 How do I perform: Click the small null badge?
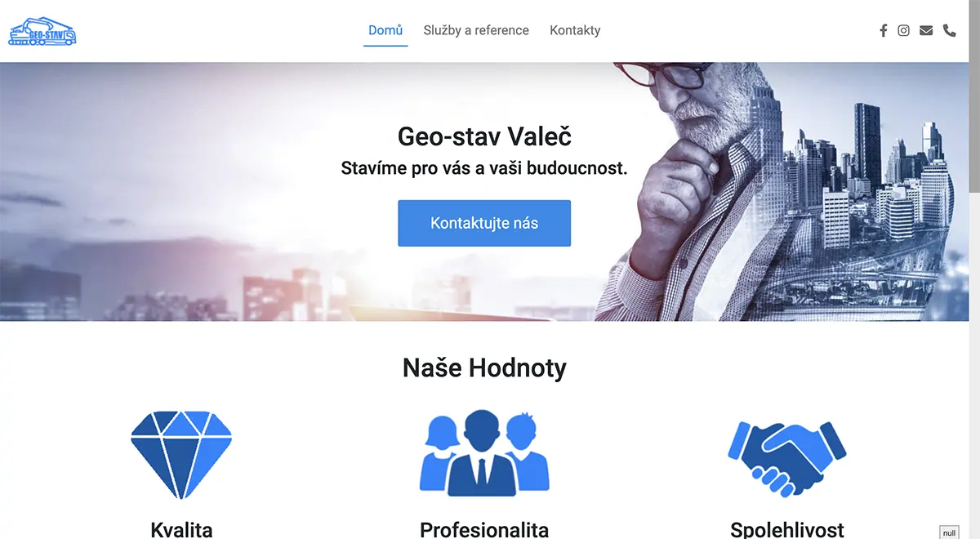click(x=949, y=532)
